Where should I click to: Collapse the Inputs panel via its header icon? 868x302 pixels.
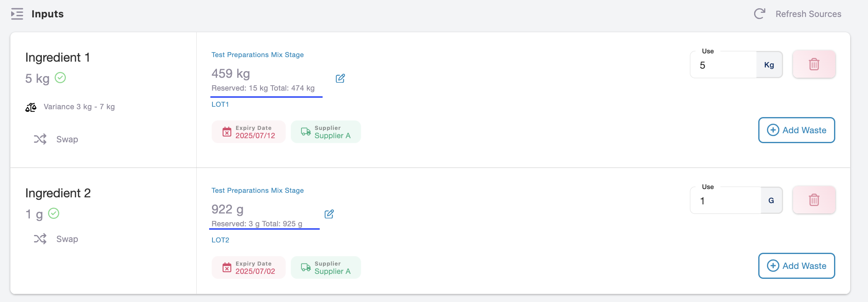coord(17,14)
